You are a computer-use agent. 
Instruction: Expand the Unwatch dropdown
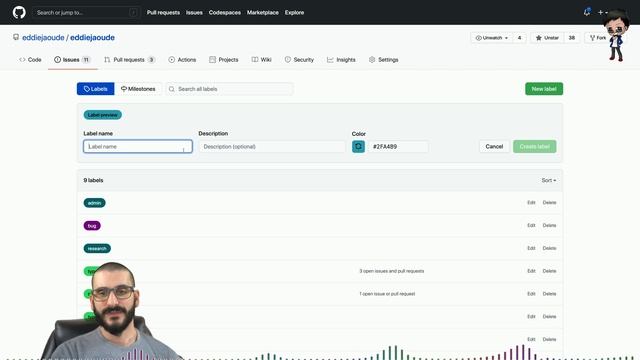pos(492,38)
